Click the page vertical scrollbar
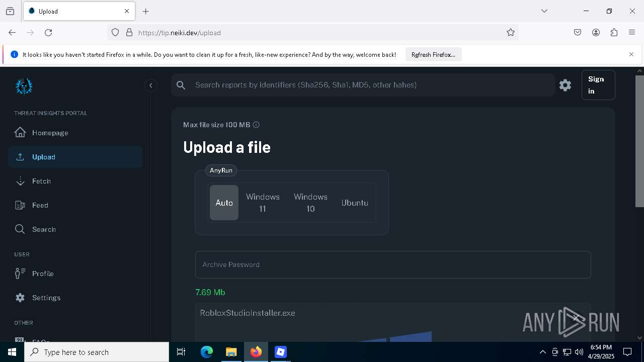This screenshot has width=644, height=362. 639,141
